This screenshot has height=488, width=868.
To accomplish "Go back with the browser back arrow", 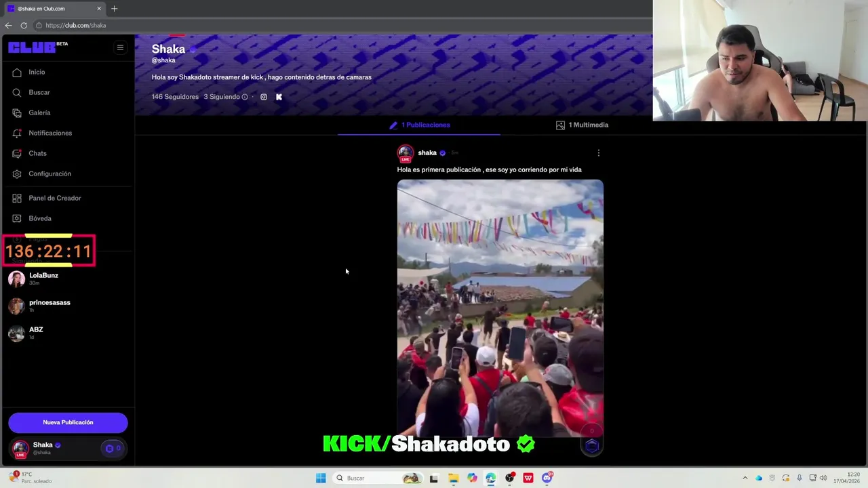I will click(x=8, y=26).
